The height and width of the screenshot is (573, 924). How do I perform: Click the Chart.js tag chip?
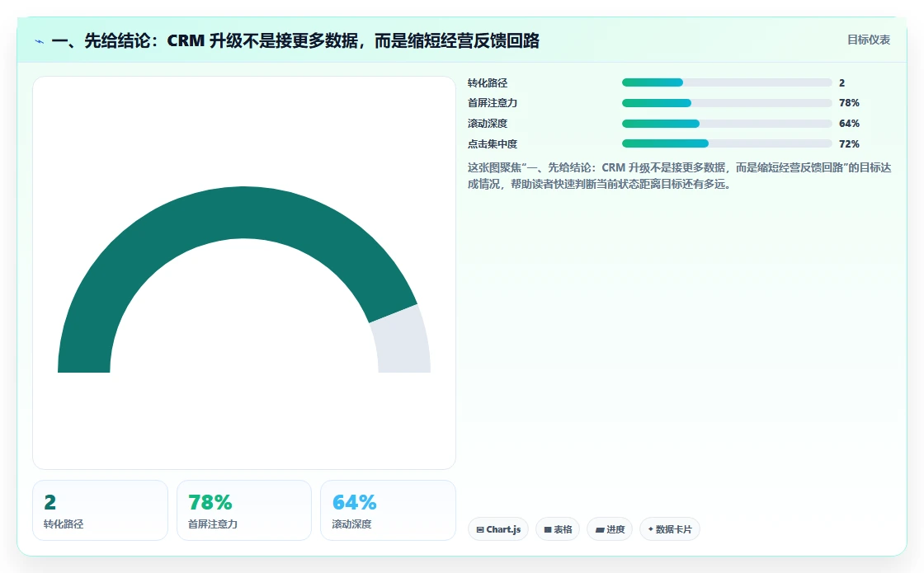(x=498, y=528)
